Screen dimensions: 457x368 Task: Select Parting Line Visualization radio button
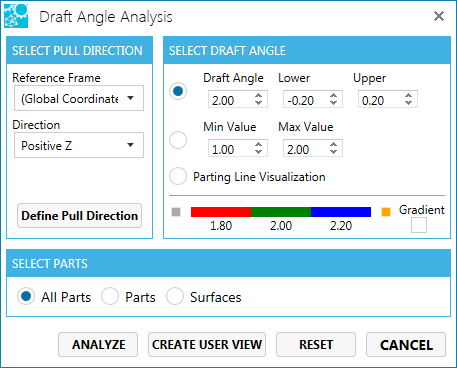pos(178,176)
